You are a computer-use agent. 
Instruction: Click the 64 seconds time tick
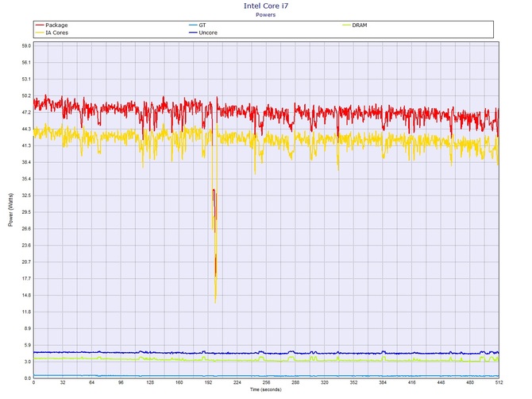coord(91,382)
